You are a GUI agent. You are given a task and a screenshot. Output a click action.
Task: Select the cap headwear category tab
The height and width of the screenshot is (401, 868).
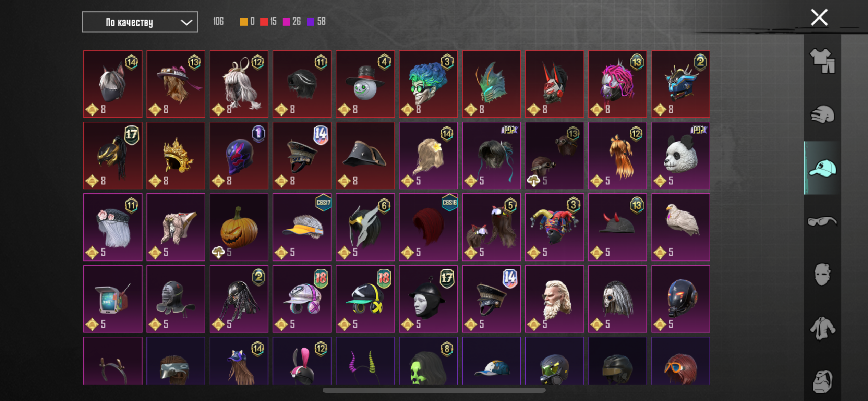click(822, 168)
